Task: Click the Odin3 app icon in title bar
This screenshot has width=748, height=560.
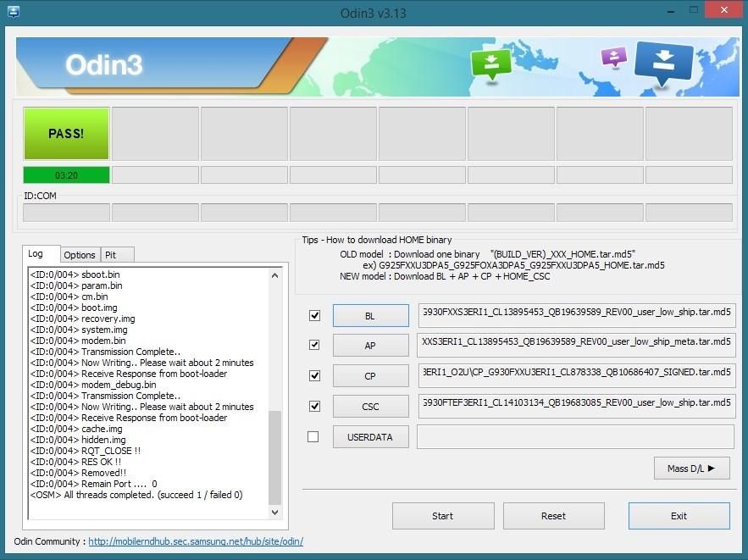Action: pyautogui.click(x=11, y=12)
